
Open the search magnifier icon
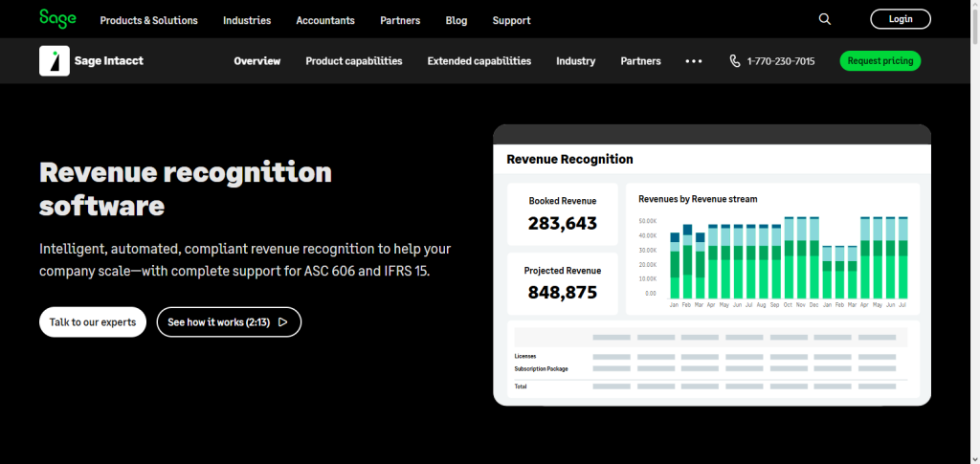click(824, 19)
